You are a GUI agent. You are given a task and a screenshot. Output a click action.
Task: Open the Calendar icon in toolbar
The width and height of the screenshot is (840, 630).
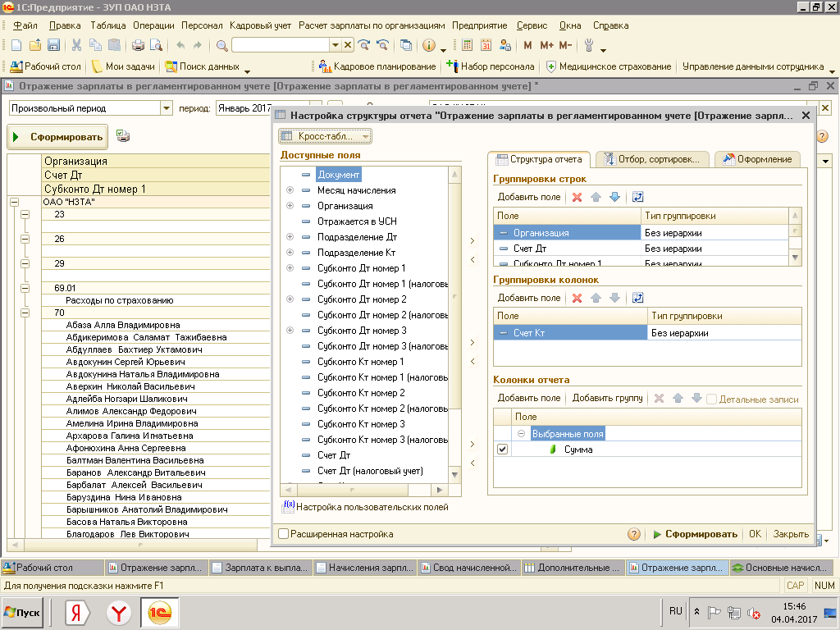tap(486, 46)
